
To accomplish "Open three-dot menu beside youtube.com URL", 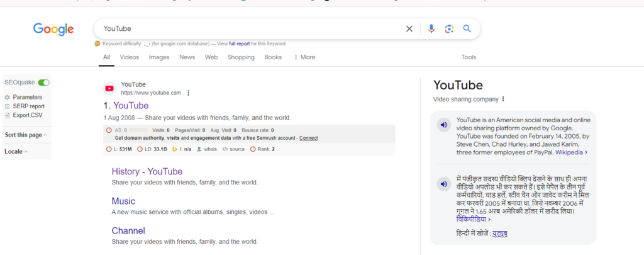I will pos(189,93).
